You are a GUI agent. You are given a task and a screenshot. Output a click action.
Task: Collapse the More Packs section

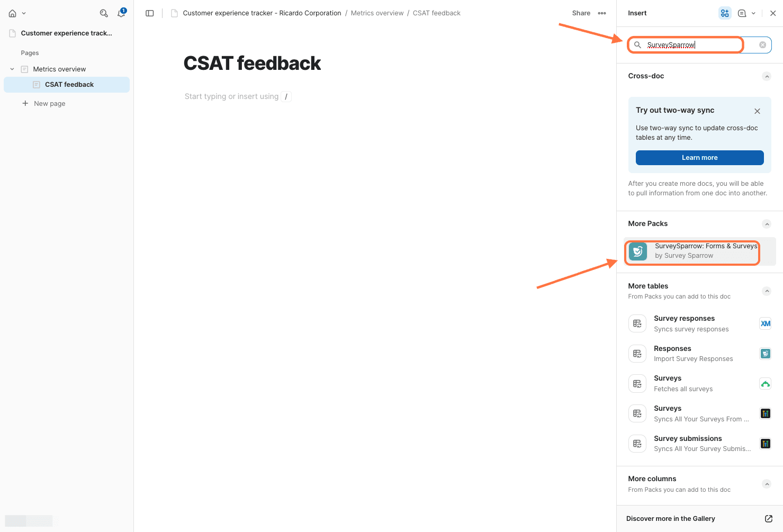(767, 224)
